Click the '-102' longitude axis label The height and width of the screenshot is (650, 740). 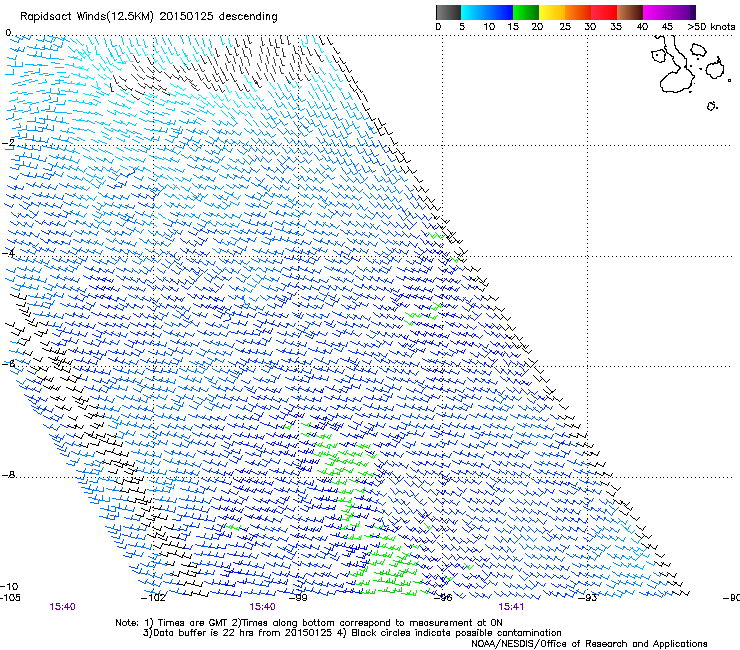click(x=153, y=598)
